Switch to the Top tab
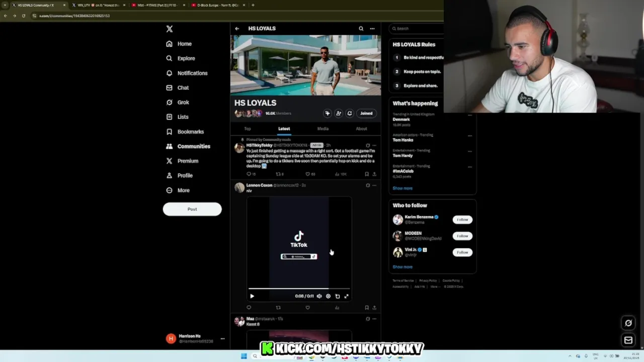Image resolution: width=644 pixels, height=362 pixels. (248, 129)
